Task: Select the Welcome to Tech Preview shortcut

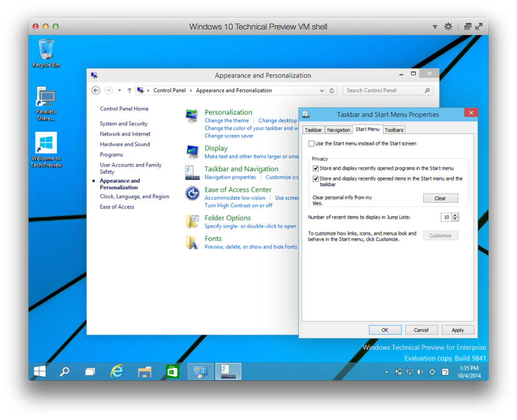Action: (46, 150)
